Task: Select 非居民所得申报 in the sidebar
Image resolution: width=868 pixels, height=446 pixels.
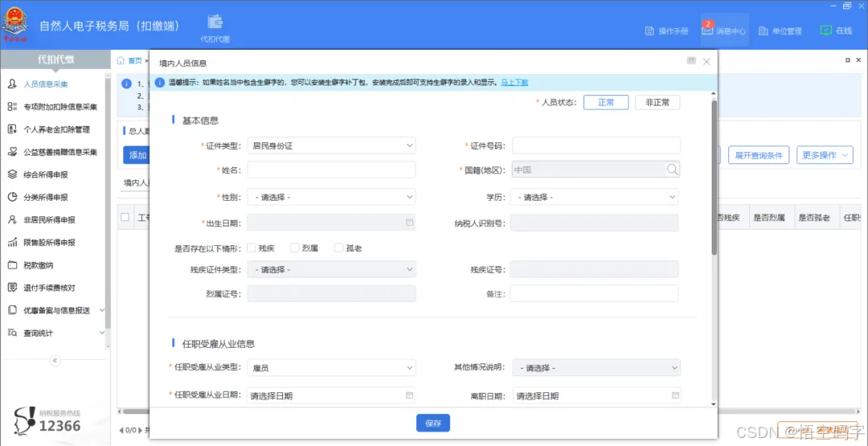Action: [x=50, y=220]
